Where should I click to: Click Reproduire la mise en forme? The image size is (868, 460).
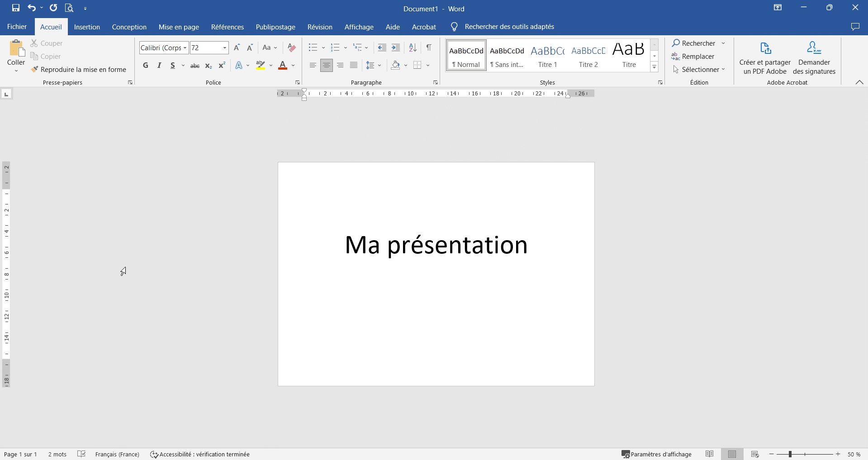78,70
